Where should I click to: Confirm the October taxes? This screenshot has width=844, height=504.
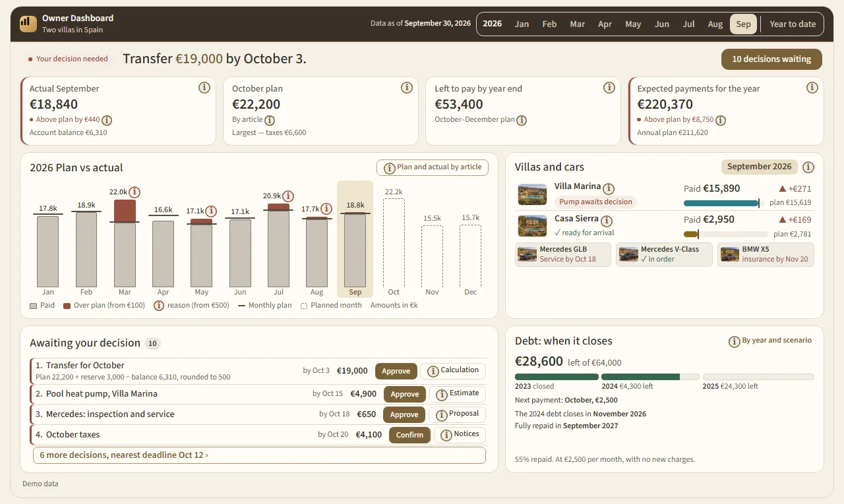tap(409, 435)
